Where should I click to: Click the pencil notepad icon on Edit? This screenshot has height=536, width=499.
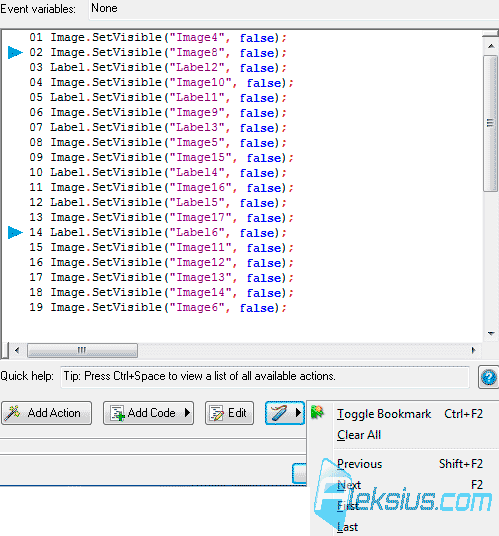point(217,413)
